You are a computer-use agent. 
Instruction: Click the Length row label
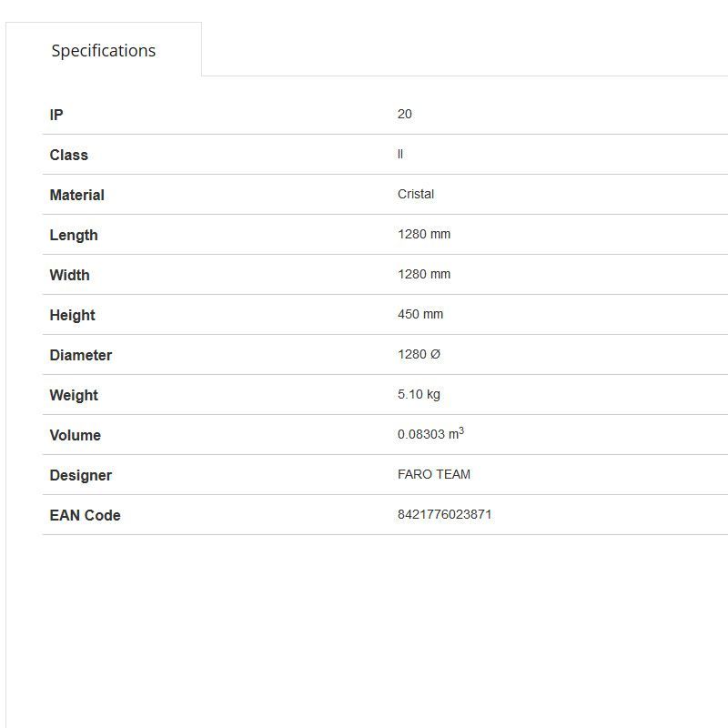(x=74, y=235)
